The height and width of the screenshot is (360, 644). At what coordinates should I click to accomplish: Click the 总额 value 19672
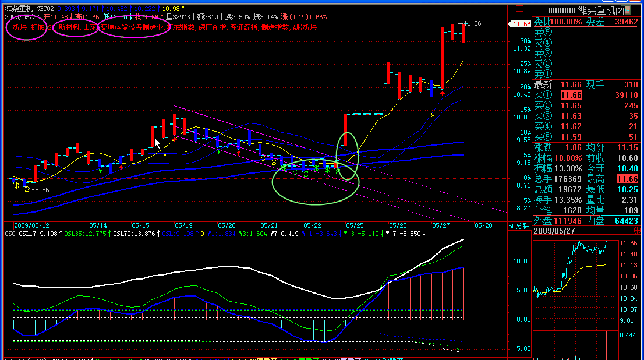(x=570, y=189)
